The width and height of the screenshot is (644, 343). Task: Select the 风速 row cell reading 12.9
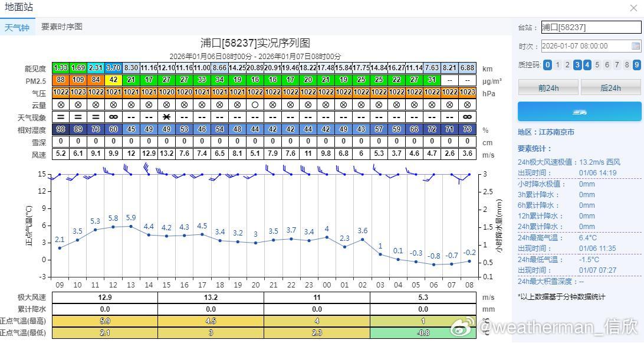pos(149,153)
